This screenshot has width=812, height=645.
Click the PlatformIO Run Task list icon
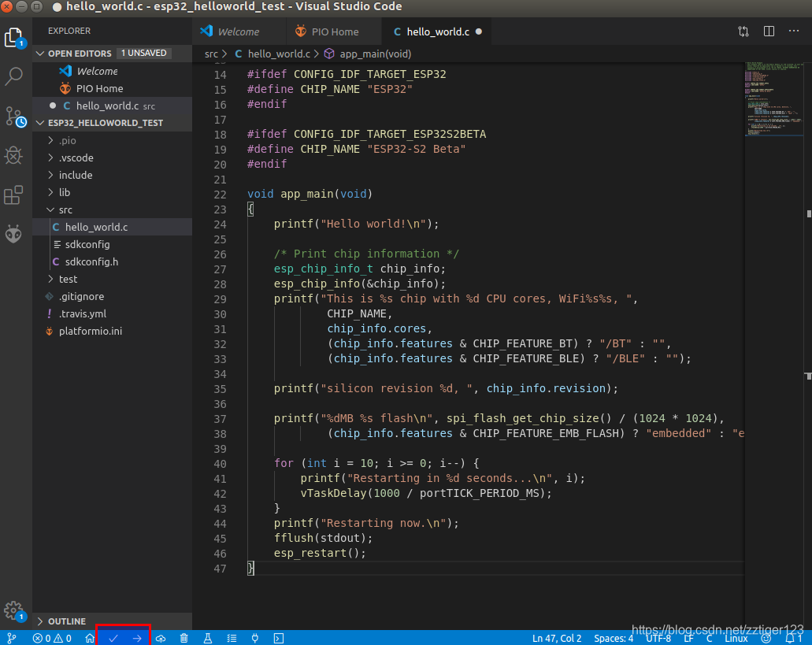point(232,638)
